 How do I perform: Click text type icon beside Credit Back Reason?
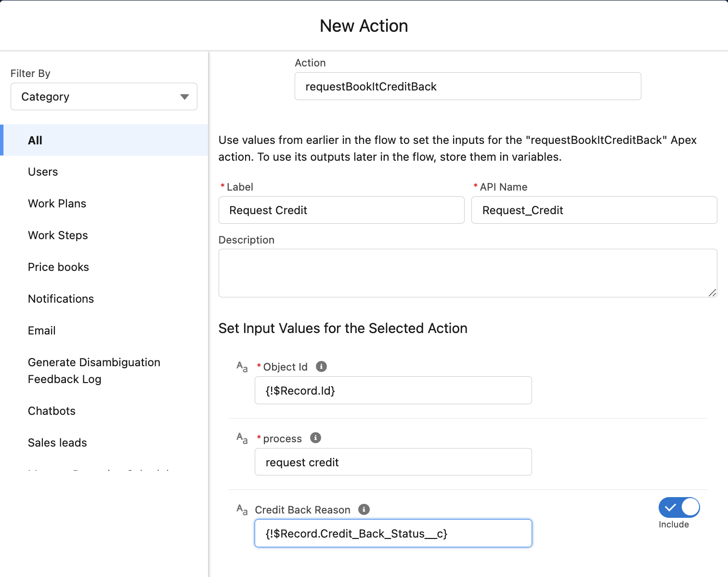[242, 510]
